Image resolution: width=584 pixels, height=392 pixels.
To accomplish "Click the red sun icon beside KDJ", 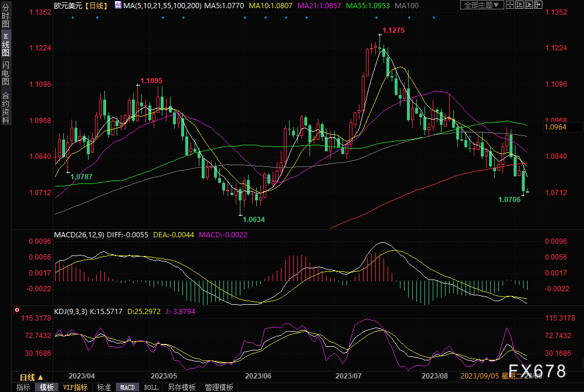I will pos(17,309).
